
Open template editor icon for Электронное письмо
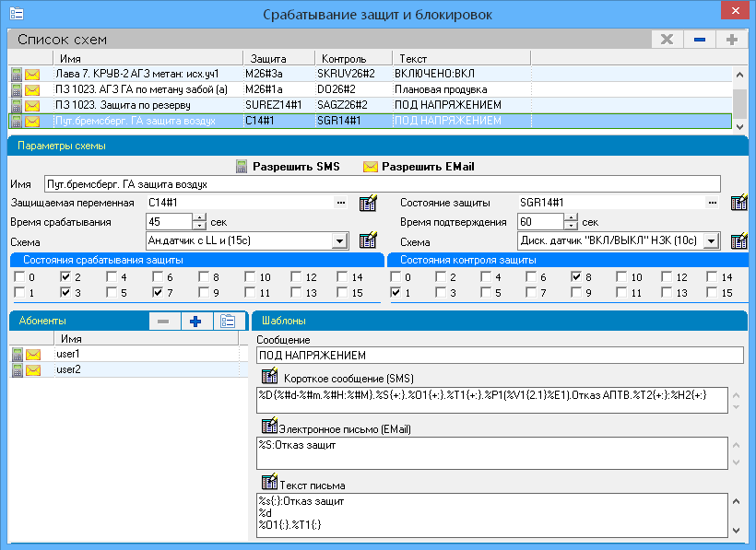tap(269, 427)
